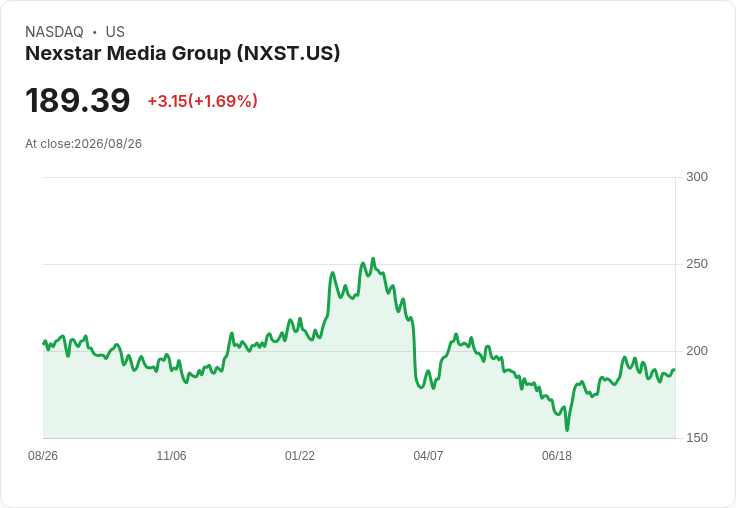Screen dimensions: 736x508
Task: Select the 189.39 current price
Action: 77,100
